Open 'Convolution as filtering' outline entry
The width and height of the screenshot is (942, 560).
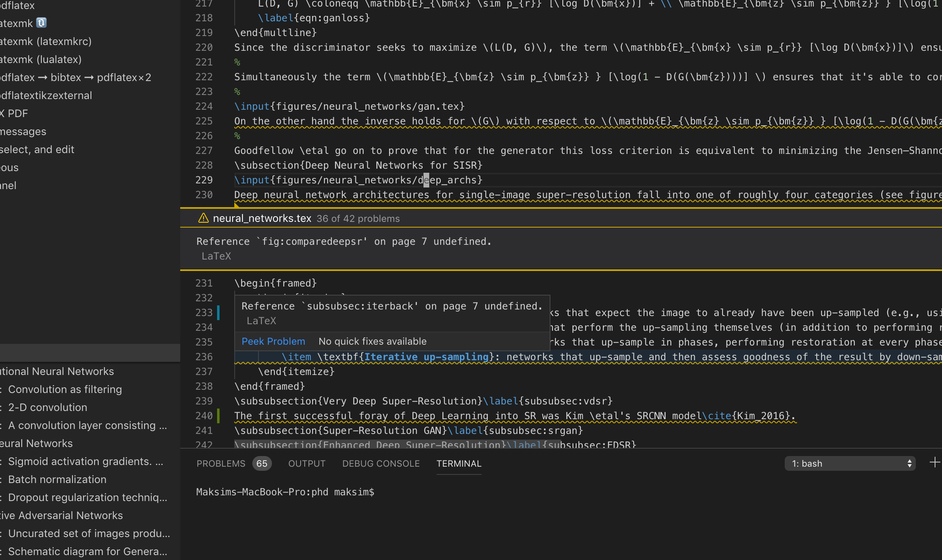[x=65, y=389]
